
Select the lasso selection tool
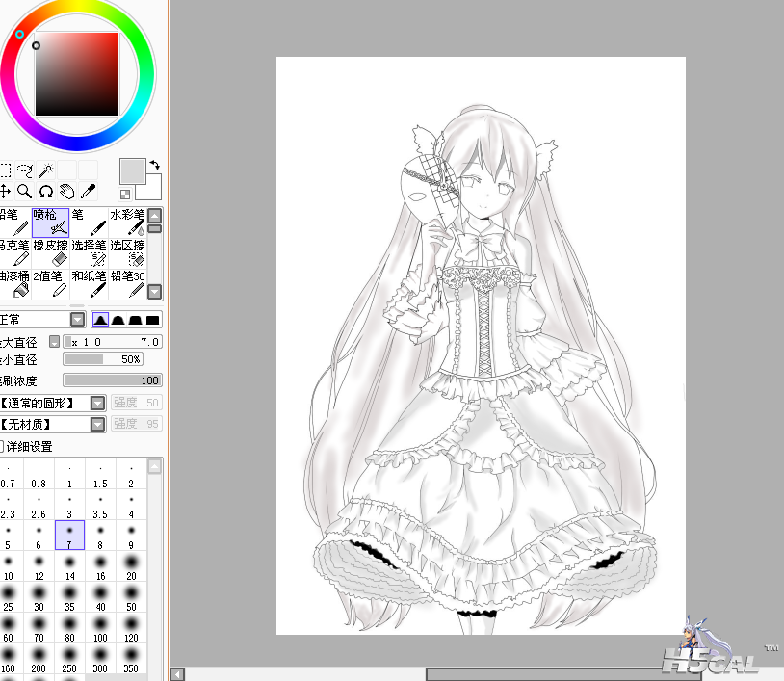(25, 170)
